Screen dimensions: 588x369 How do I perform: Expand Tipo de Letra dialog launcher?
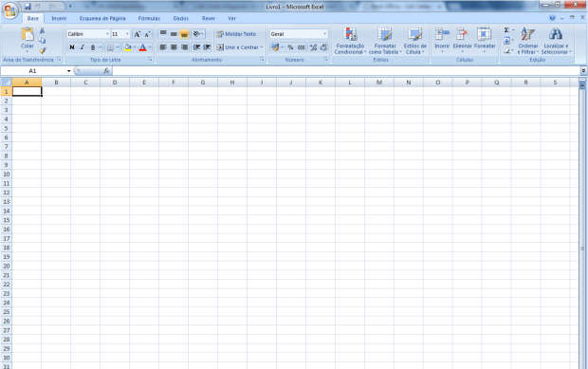pyautogui.click(x=151, y=60)
